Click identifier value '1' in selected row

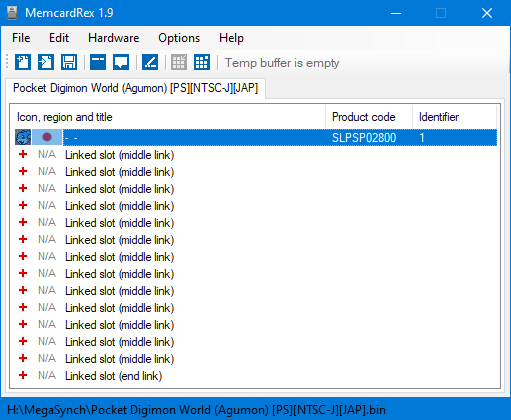tap(422, 138)
